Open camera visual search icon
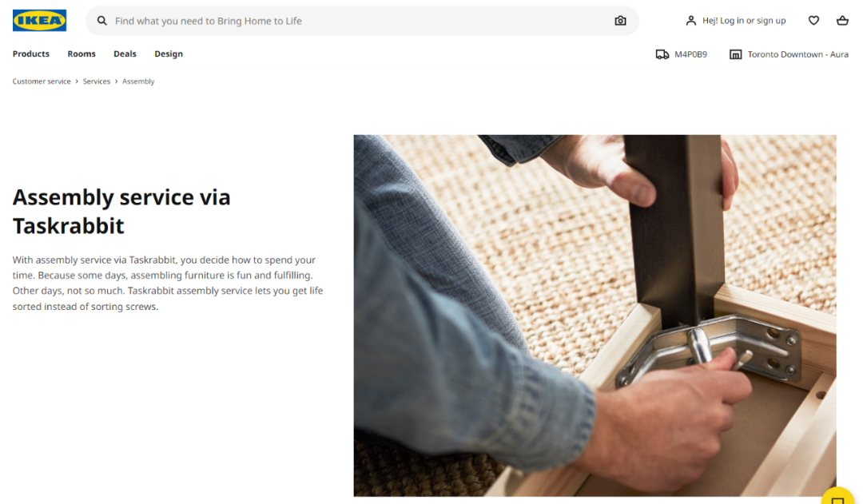This screenshot has width=863, height=504. coord(620,21)
